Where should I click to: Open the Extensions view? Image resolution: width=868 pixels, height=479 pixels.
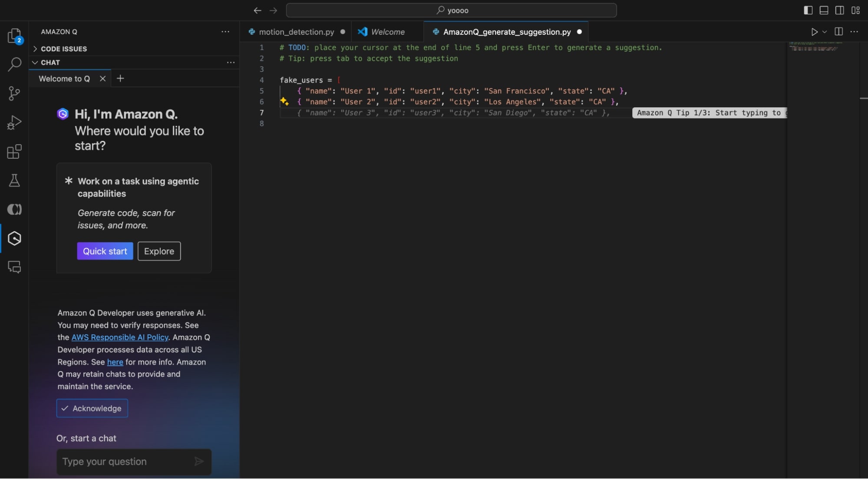(x=14, y=152)
